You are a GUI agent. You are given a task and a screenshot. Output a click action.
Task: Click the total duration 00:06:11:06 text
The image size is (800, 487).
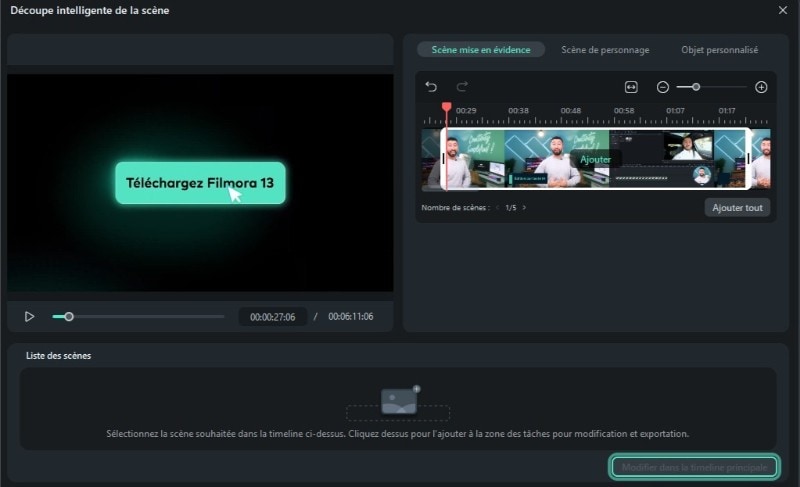tap(351, 317)
